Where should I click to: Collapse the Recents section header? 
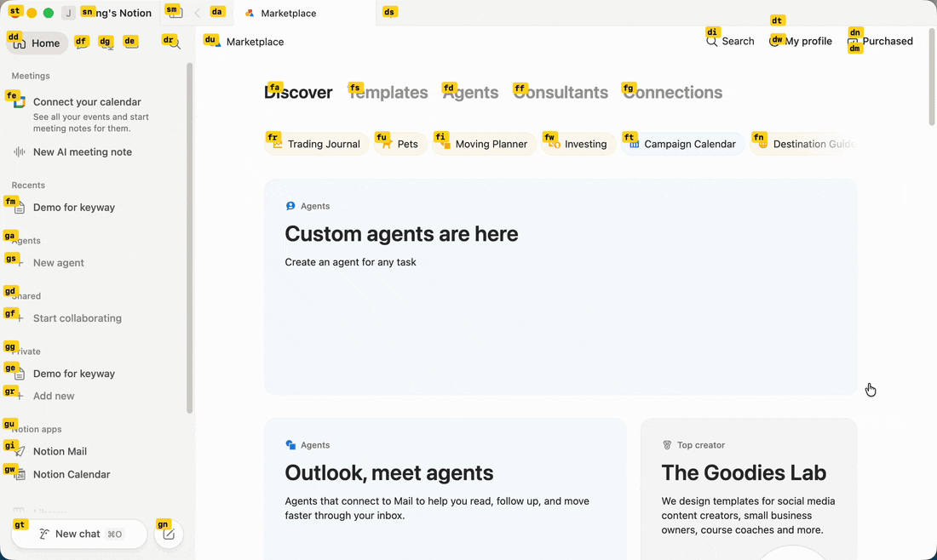[28, 185]
